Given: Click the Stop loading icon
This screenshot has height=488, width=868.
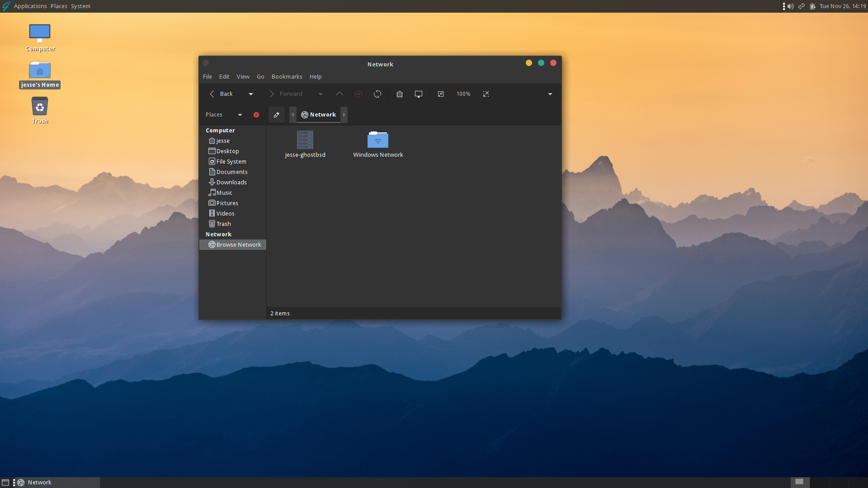Looking at the screenshot, I should [x=359, y=94].
